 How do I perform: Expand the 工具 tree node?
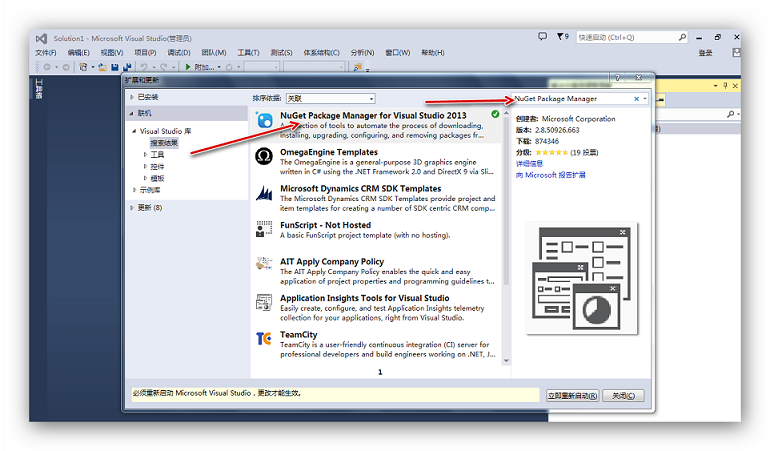click(x=145, y=154)
